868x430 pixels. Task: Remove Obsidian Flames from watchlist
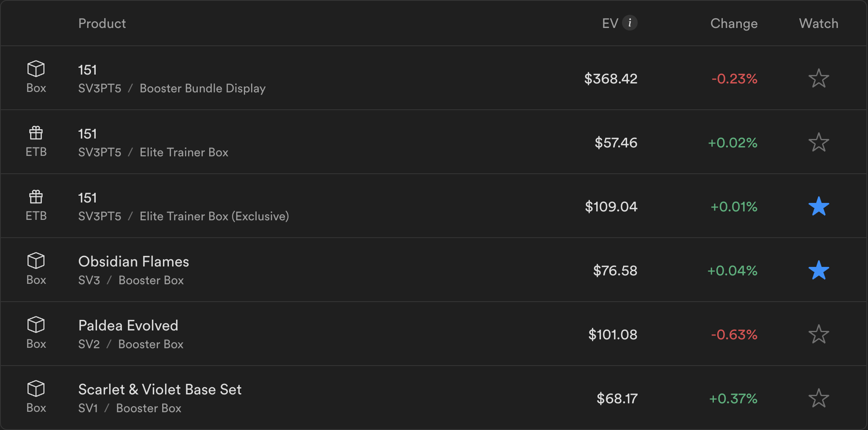point(818,270)
